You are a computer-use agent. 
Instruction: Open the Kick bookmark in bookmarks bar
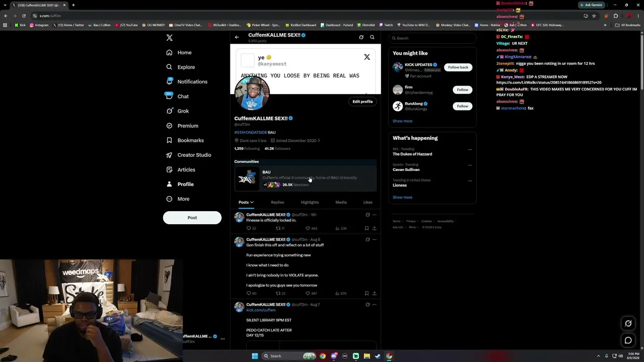(x=20, y=25)
